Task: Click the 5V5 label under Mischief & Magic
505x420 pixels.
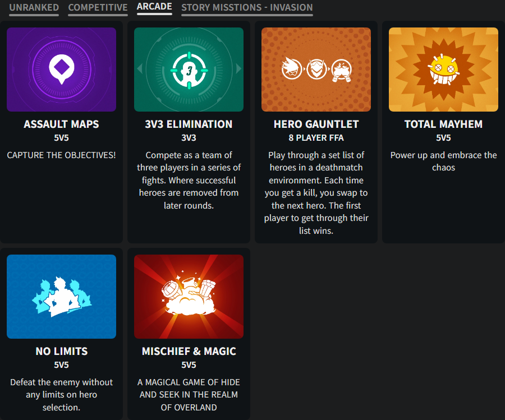Action: (189, 364)
